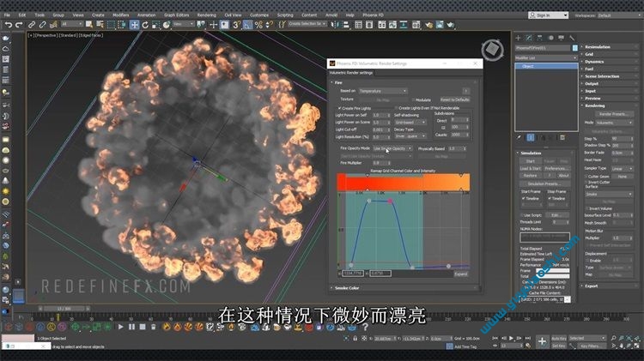The image size is (644, 361).
Task: Toggle the 3D Snaps tool
Action: coord(237,25)
